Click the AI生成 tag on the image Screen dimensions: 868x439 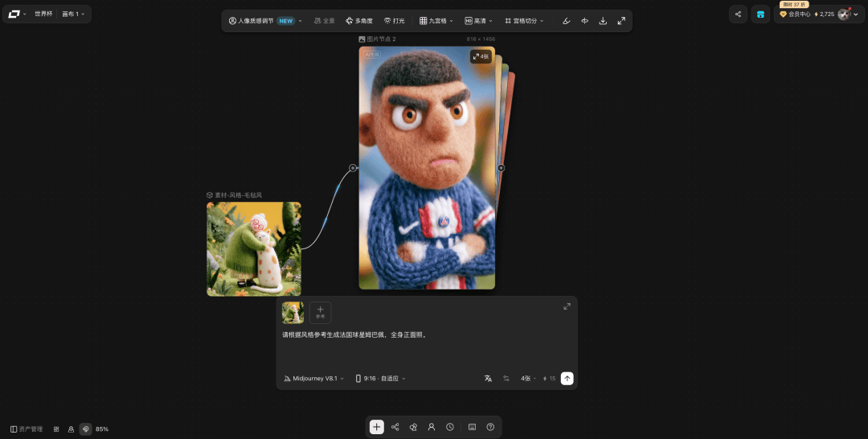click(x=372, y=55)
